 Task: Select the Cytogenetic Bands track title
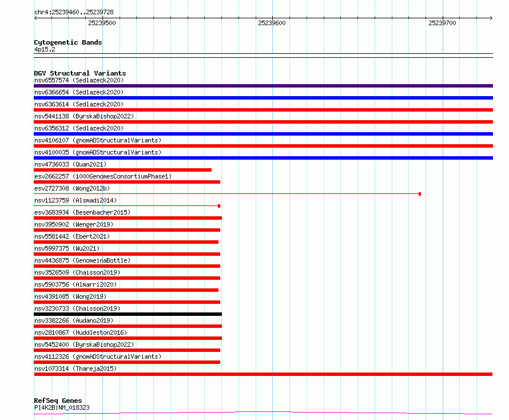(x=68, y=42)
